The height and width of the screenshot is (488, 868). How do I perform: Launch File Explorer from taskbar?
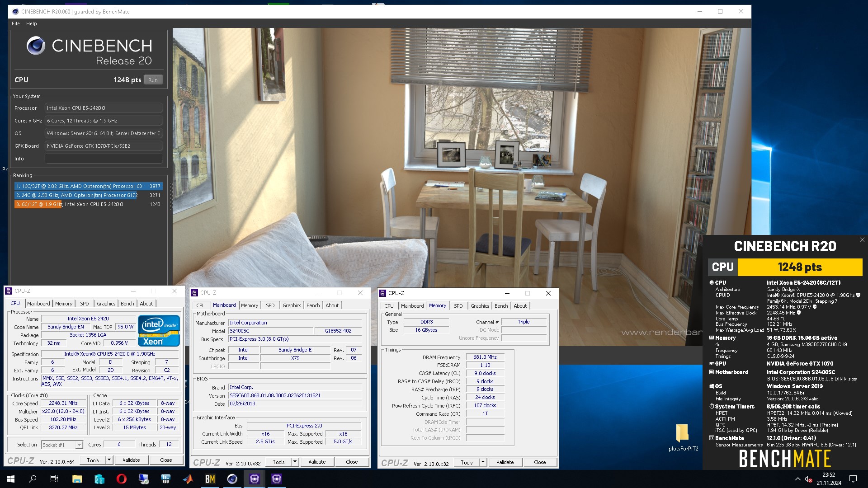pos(77,479)
